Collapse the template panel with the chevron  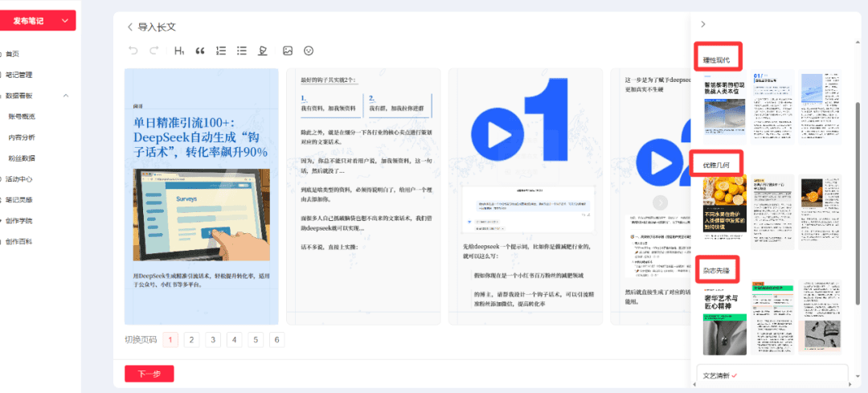(x=703, y=24)
